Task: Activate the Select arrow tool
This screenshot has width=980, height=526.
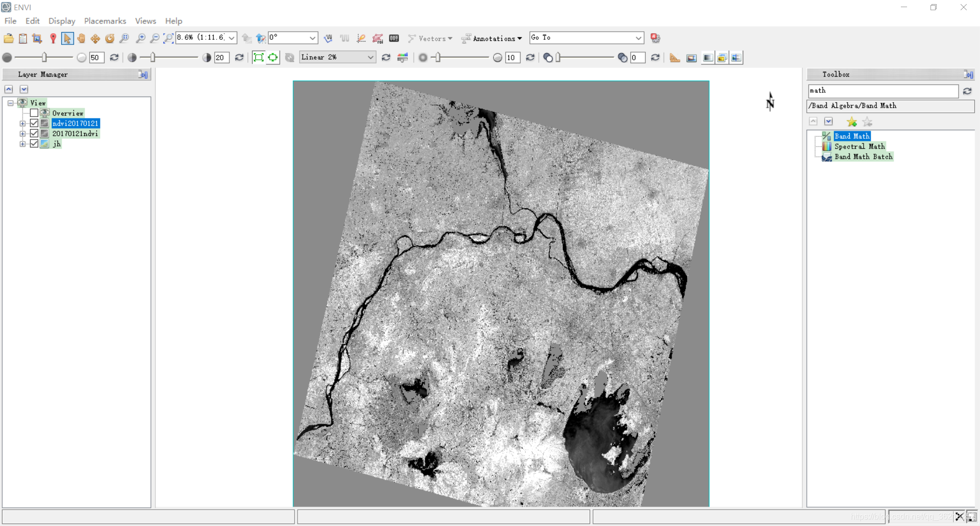Action: point(67,38)
